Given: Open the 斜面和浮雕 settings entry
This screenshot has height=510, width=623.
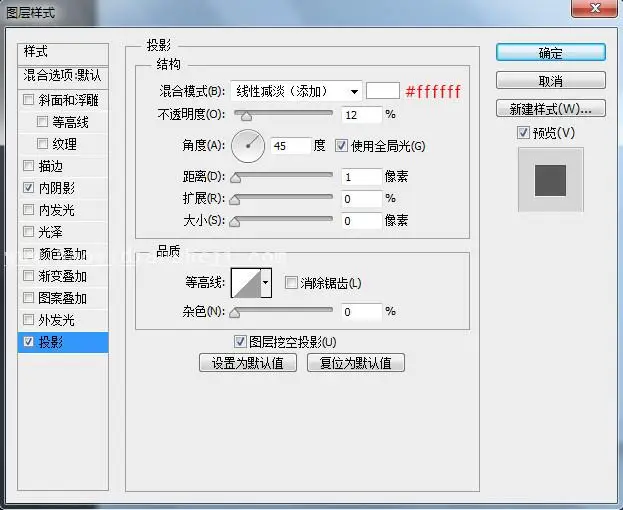Looking at the screenshot, I should (68, 100).
